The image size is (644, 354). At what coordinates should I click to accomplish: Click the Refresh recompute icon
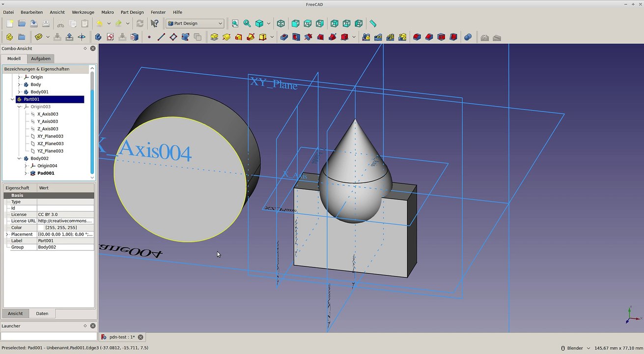(x=140, y=23)
